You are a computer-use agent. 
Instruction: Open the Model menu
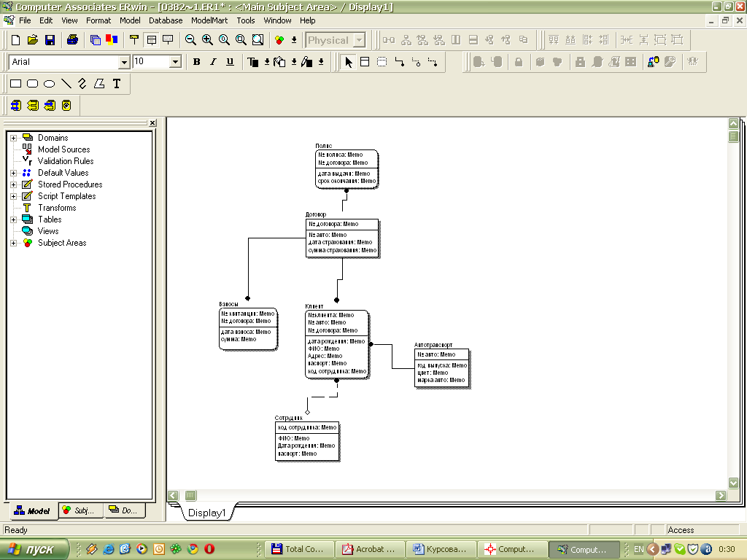(130, 20)
